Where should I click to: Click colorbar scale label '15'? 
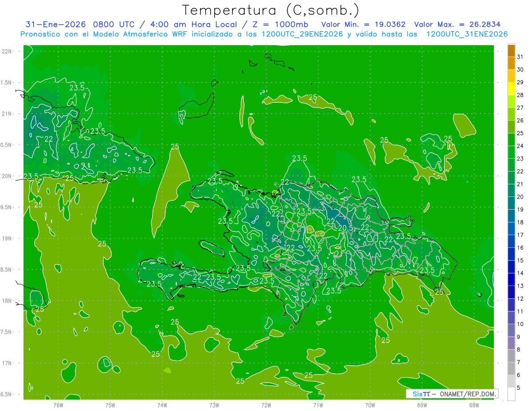(520, 261)
